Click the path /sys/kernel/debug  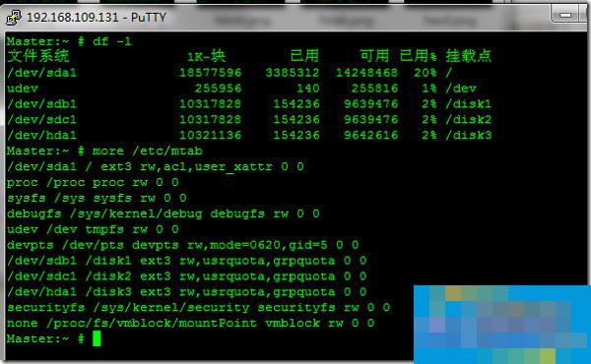(136, 213)
